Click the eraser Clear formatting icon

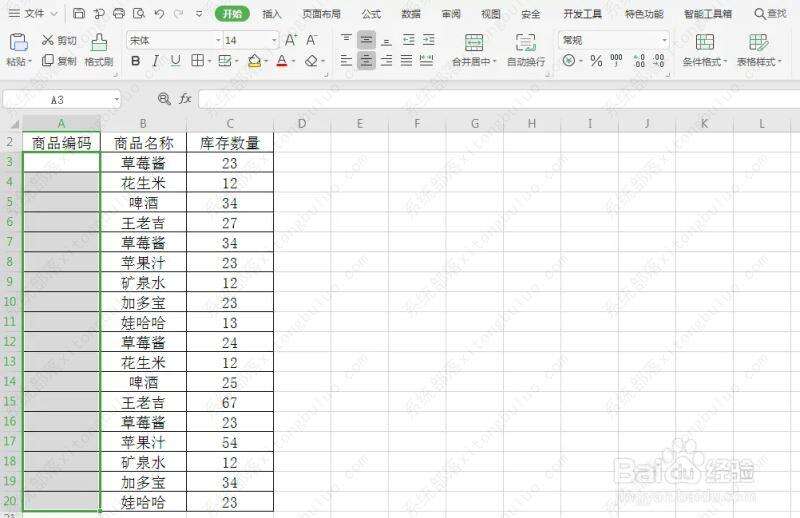[311, 61]
